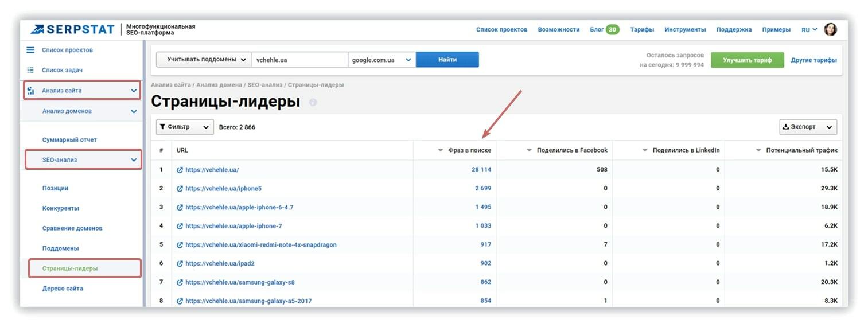Click Анализ домена in the breadcrumb
Image resolution: width=868 pixels, height=327 pixels.
(x=220, y=85)
